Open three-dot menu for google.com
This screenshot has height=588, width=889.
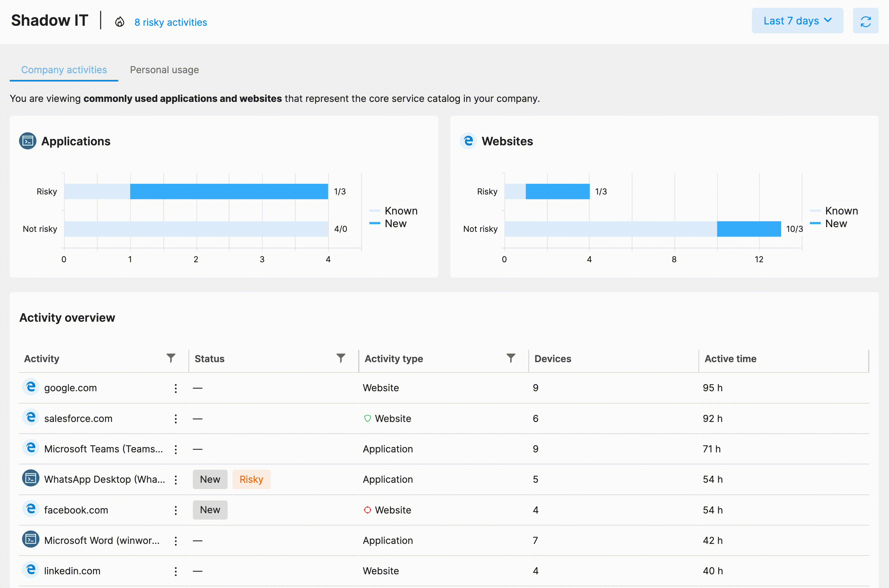tap(175, 388)
